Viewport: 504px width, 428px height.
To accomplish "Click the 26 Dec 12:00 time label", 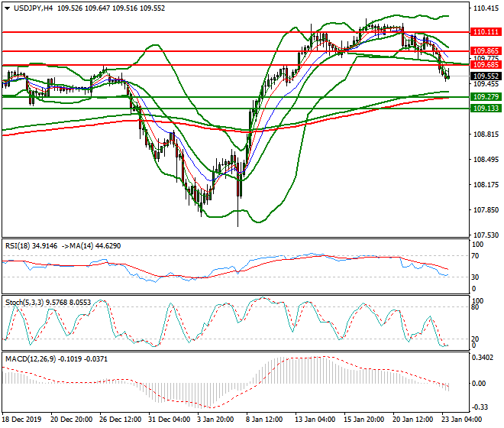I will (120, 420).
